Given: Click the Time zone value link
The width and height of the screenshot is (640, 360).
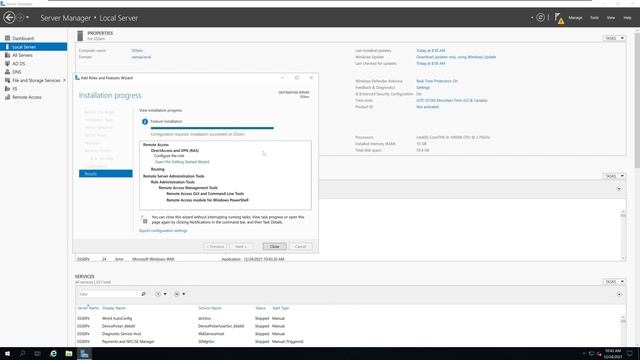Looking at the screenshot, I should point(451,100).
